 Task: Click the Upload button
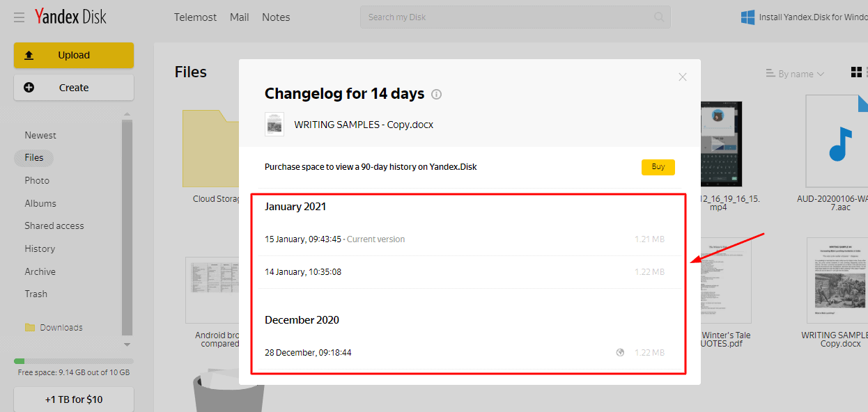(73, 56)
